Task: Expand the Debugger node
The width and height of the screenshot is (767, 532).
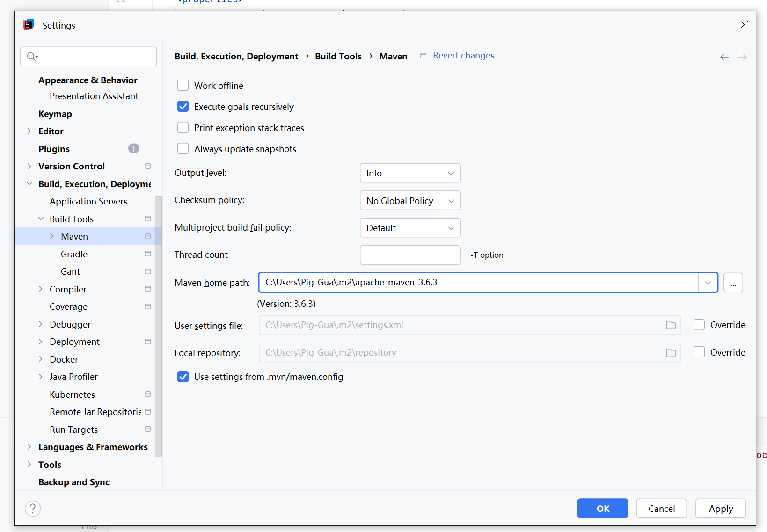Action: click(x=41, y=324)
